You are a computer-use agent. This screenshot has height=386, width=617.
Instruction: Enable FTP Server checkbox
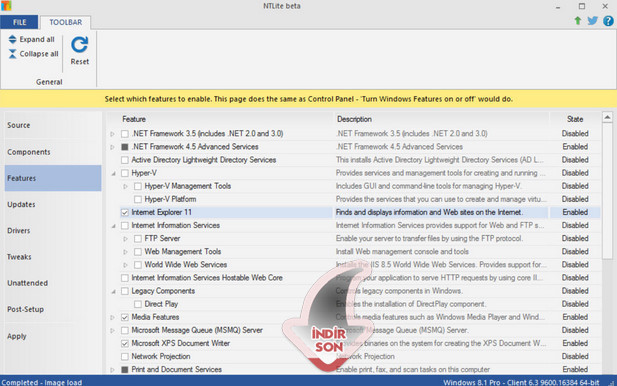pyautogui.click(x=138, y=238)
